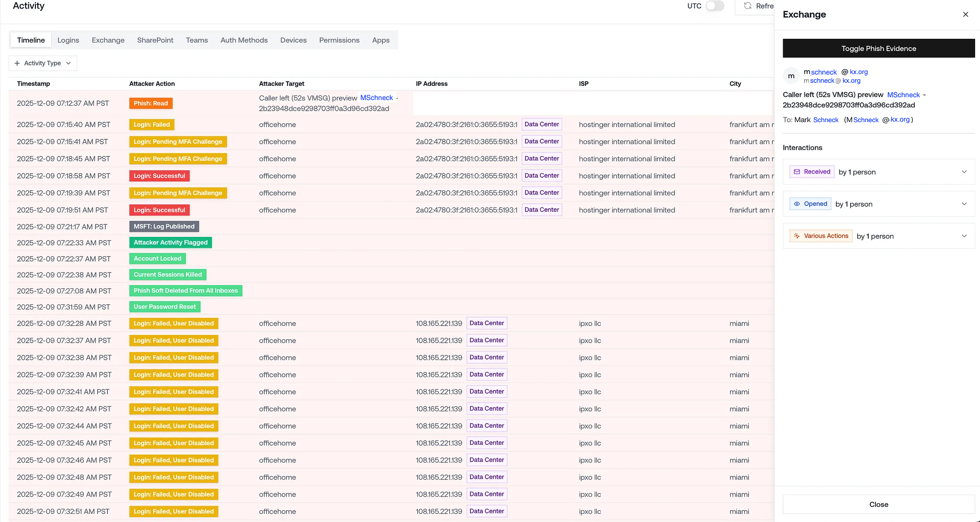This screenshot has width=980, height=522.
Task: Click timestamp 2025-12-09 07:12:37 AM PST
Action: point(63,103)
